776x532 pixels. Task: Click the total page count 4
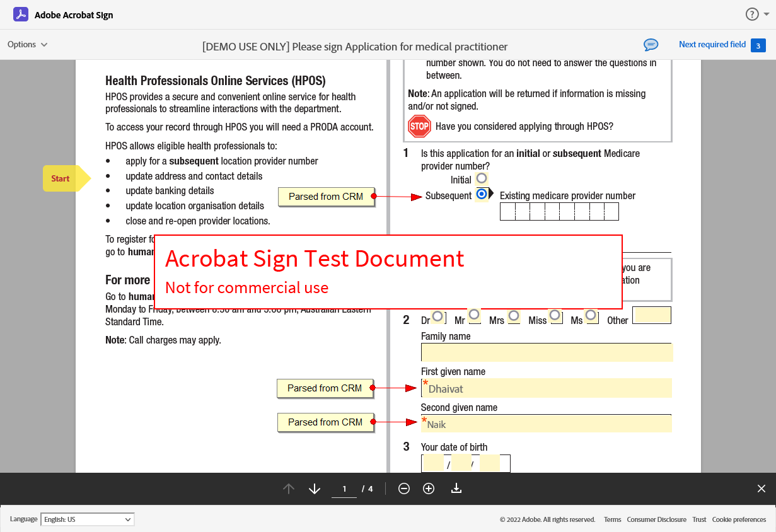[370, 489]
